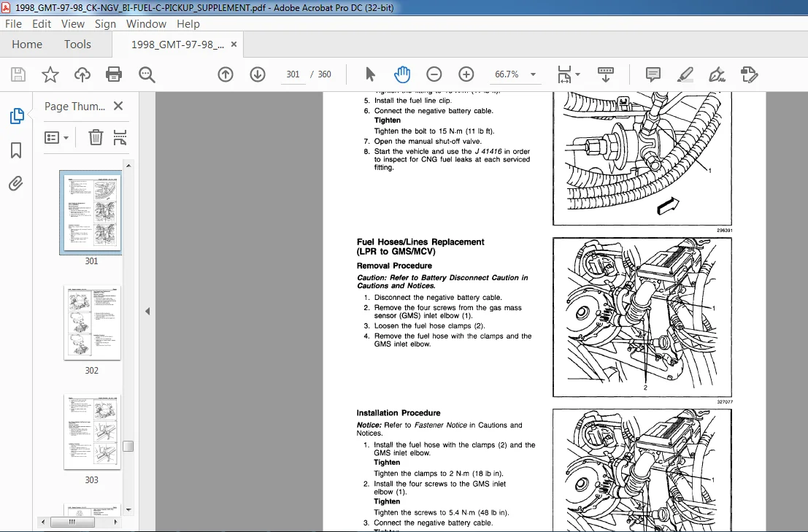Image resolution: width=808 pixels, height=532 pixels.
Task: Print the document using the printer icon
Action: tap(114, 74)
